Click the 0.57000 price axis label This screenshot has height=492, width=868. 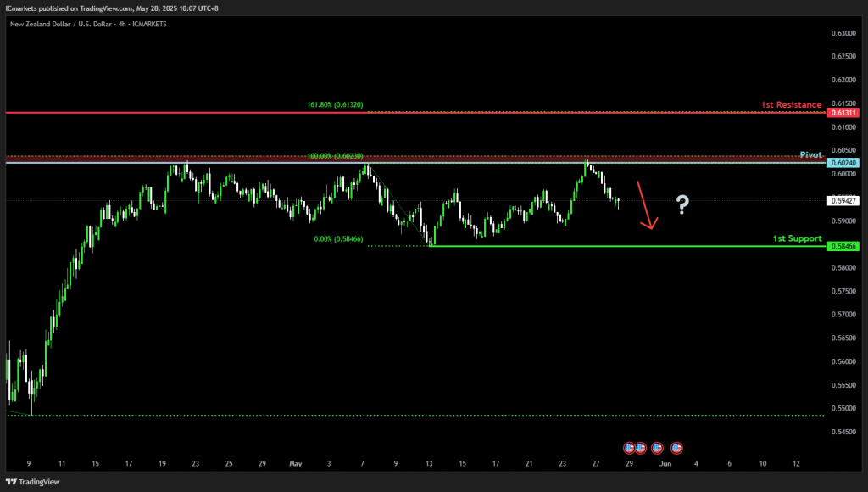click(x=843, y=315)
